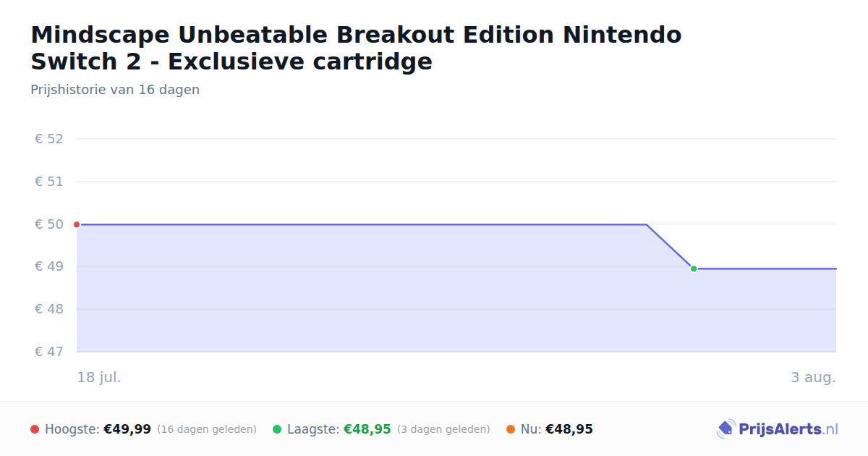Click the € 47 axis label
This screenshot has width=868, height=456.
[49, 352]
